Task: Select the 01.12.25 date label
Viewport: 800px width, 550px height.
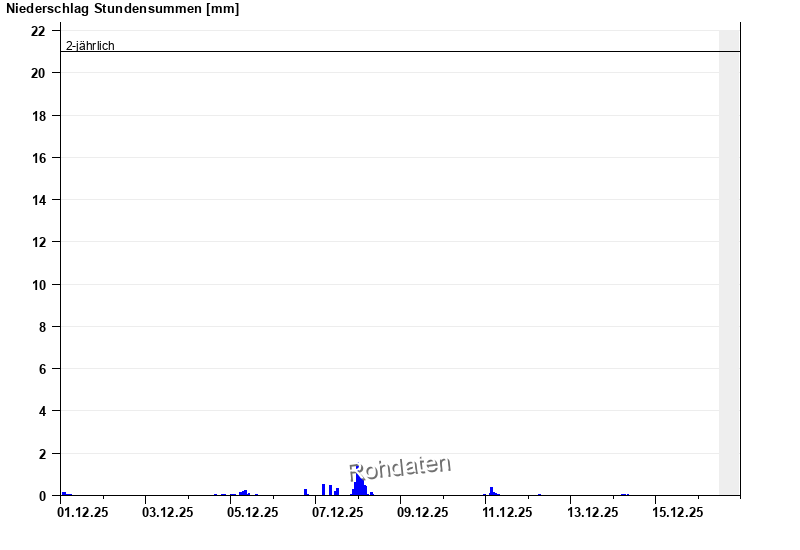Action: (x=83, y=513)
